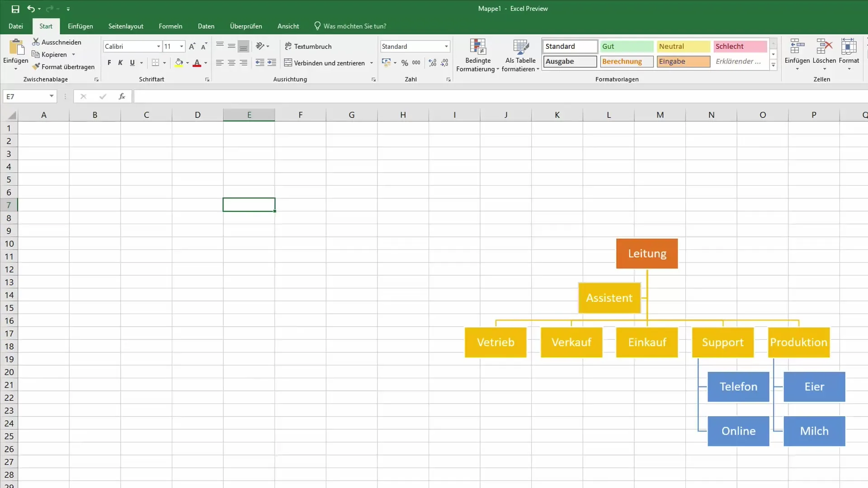
Task: Click the thousands separator 000 icon
Action: [416, 63]
